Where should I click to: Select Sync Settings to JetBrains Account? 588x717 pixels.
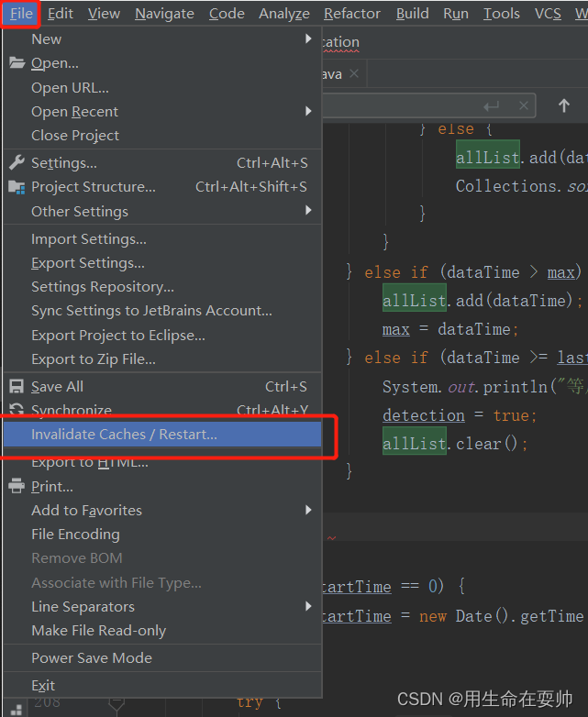162,311
